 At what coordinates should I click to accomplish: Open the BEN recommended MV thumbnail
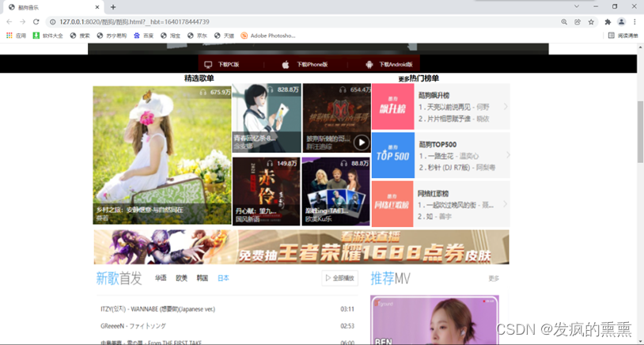[x=434, y=320]
